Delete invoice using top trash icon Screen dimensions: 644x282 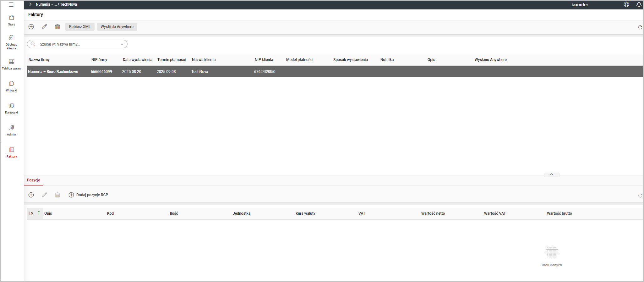[57, 27]
